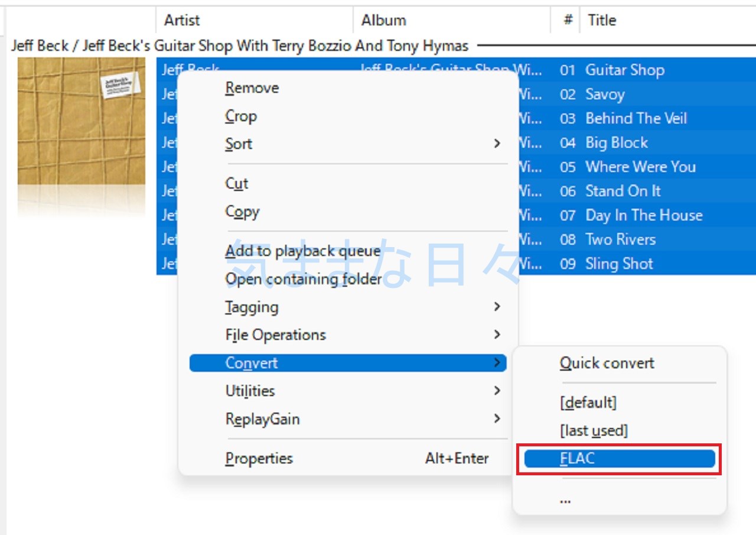
Task: Choose the [default] conversion preset
Action: (620, 403)
